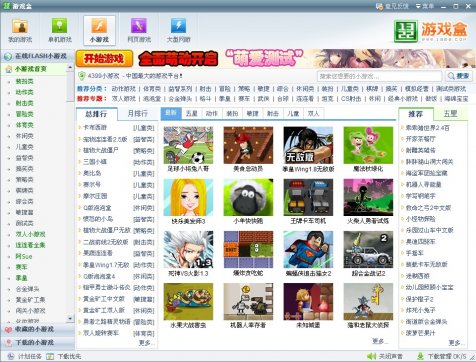Screen dimensions: 476x362
Task: Click the small games search input field
Action: [379, 76]
